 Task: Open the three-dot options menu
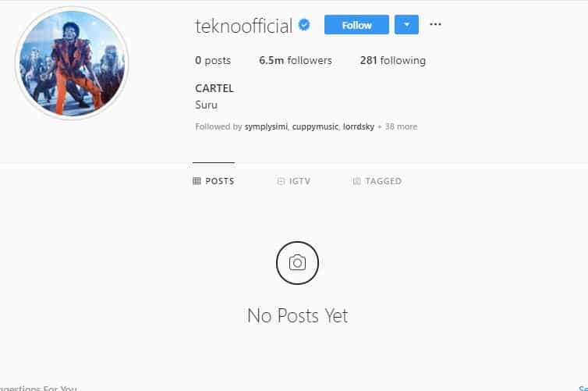click(x=435, y=24)
